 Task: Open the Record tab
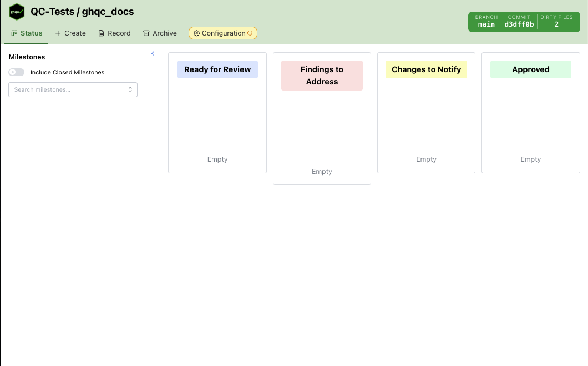click(114, 33)
